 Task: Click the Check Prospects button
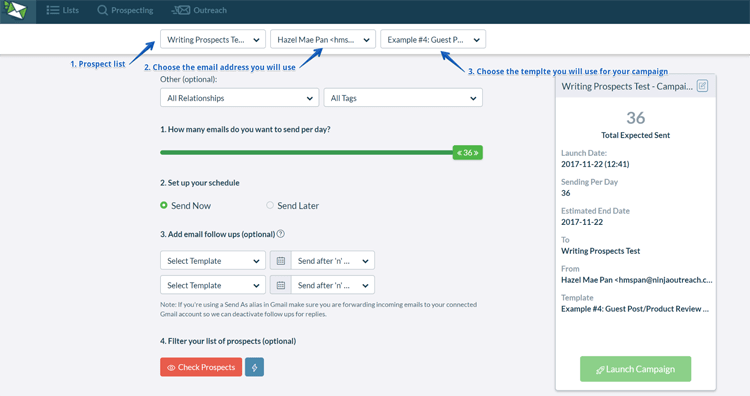(x=201, y=367)
